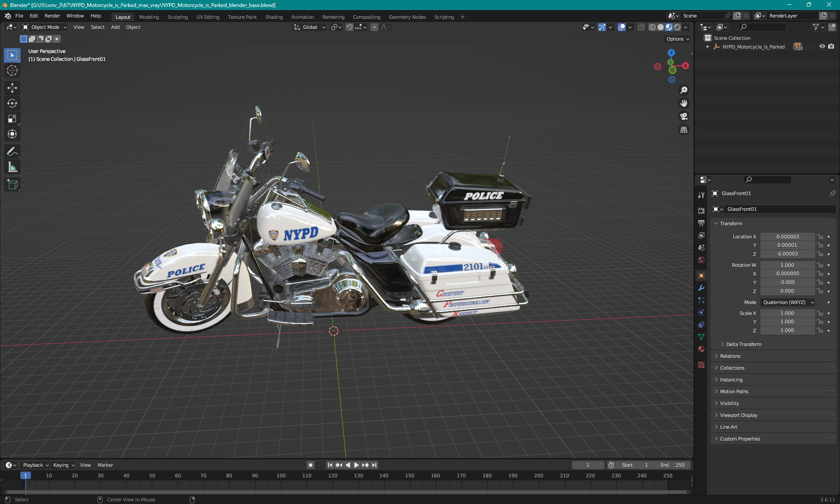Click the End frame field
This screenshot has width=840, height=504.
click(672, 465)
